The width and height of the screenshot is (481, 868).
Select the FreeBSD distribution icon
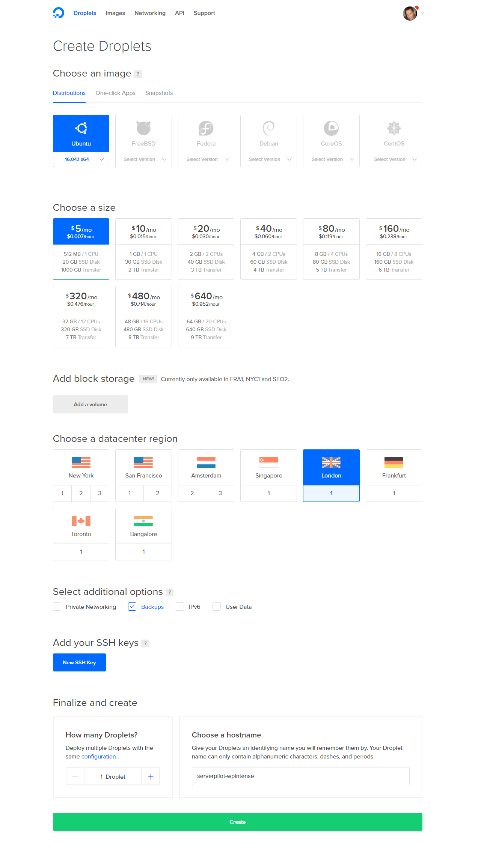(x=143, y=128)
